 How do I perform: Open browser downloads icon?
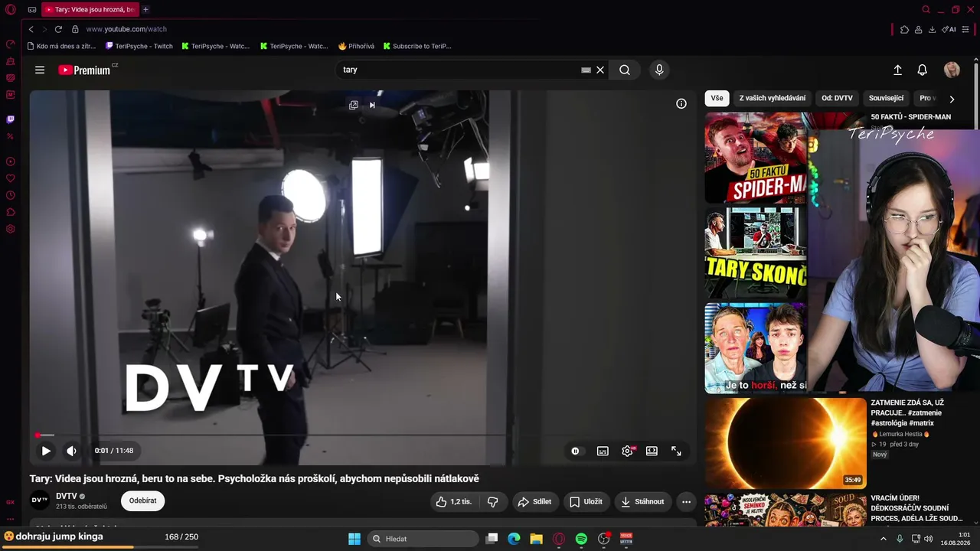pyautogui.click(x=932, y=29)
